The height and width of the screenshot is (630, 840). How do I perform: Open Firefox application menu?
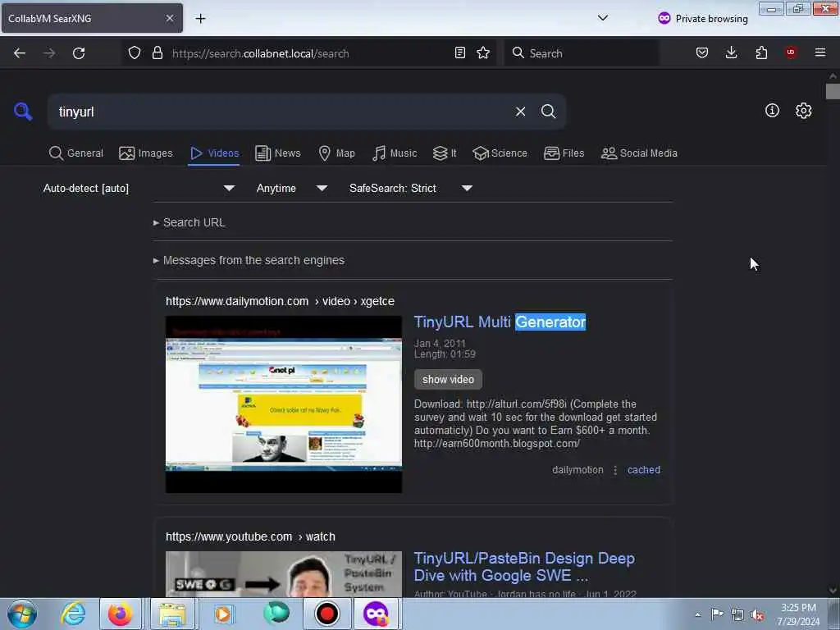(x=819, y=52)
